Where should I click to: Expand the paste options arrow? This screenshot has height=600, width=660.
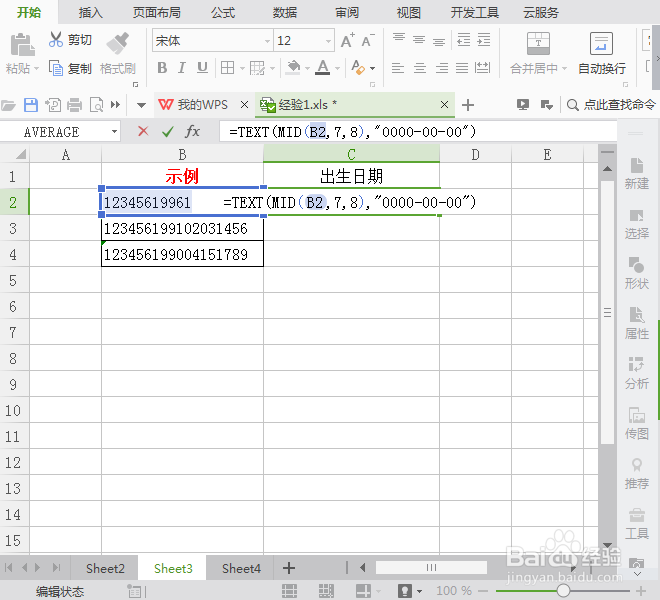[36, 68]
